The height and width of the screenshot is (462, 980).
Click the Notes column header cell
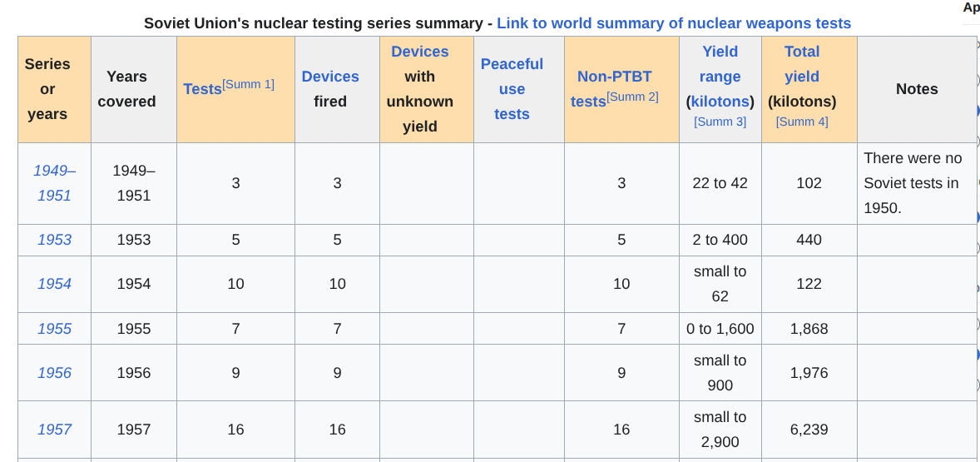pyautogui.click(x=917, y=89)
